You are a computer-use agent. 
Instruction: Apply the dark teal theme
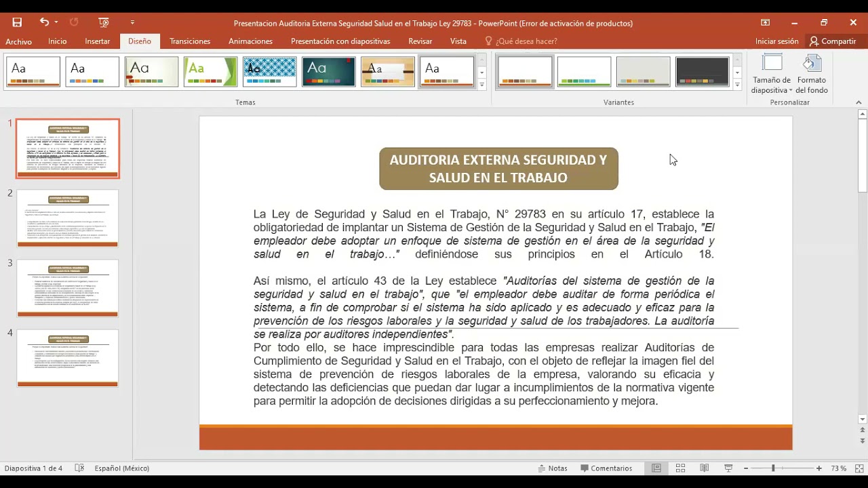tap(328, 72)
